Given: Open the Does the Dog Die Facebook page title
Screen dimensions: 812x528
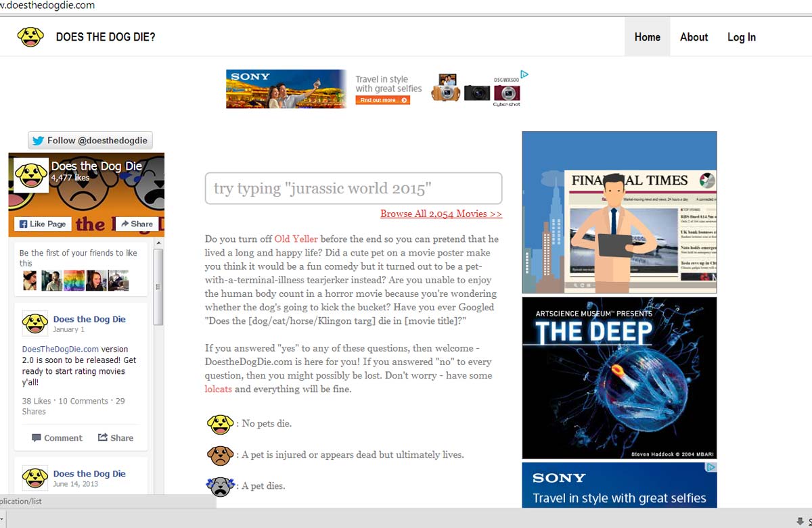Looking at the screenshot, I should [97, 166].
